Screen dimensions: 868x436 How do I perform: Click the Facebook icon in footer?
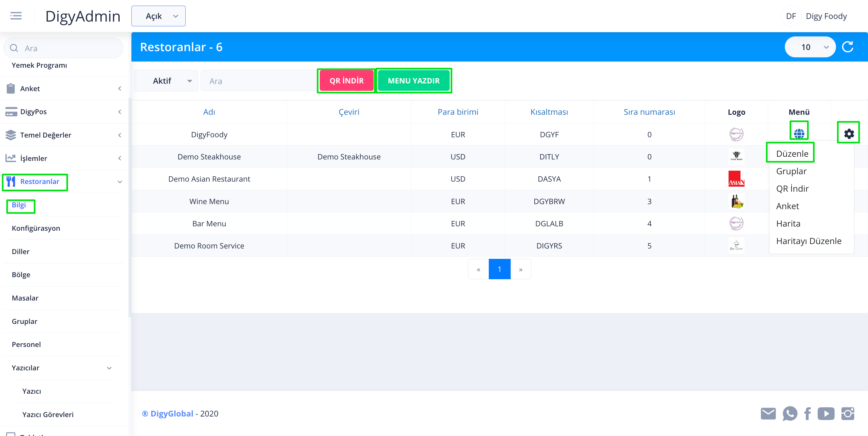coord(807,414)
